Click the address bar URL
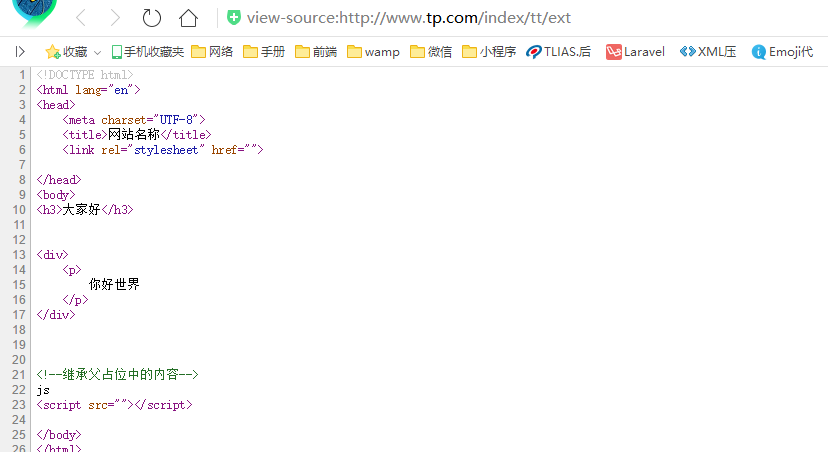Viewport: 828px width, 452px height. tap(409, 18)
